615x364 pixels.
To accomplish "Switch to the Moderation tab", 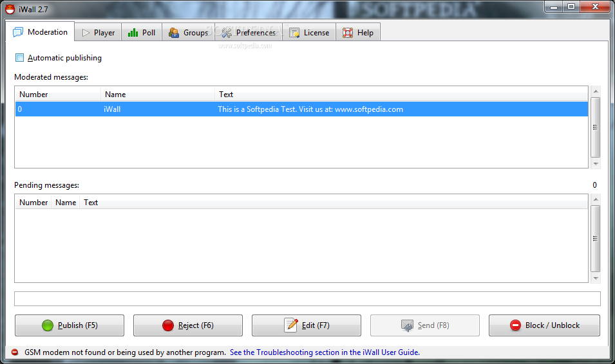I will pyautogui.click(x=40, y=32).
